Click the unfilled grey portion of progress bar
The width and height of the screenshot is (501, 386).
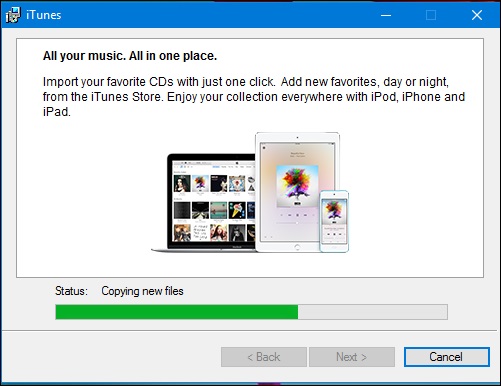(x=373, y=312)
